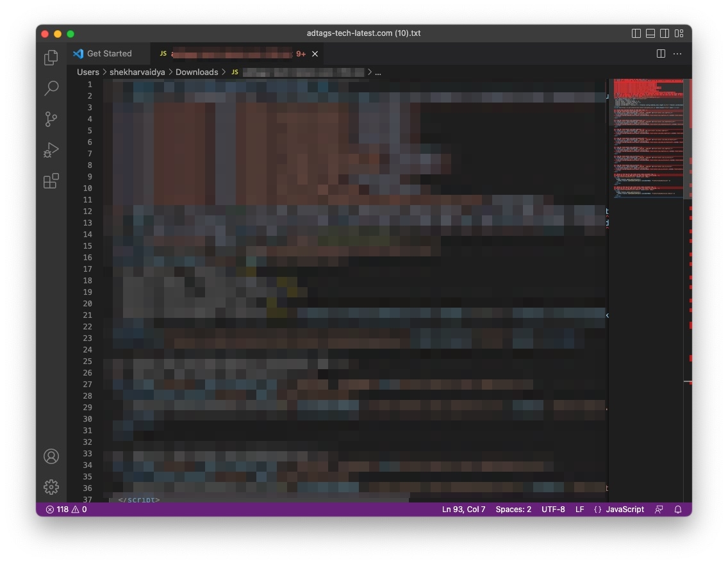728x564 pixels.
Task: Click the closing script tag text
Action: (x=139, y=499)
